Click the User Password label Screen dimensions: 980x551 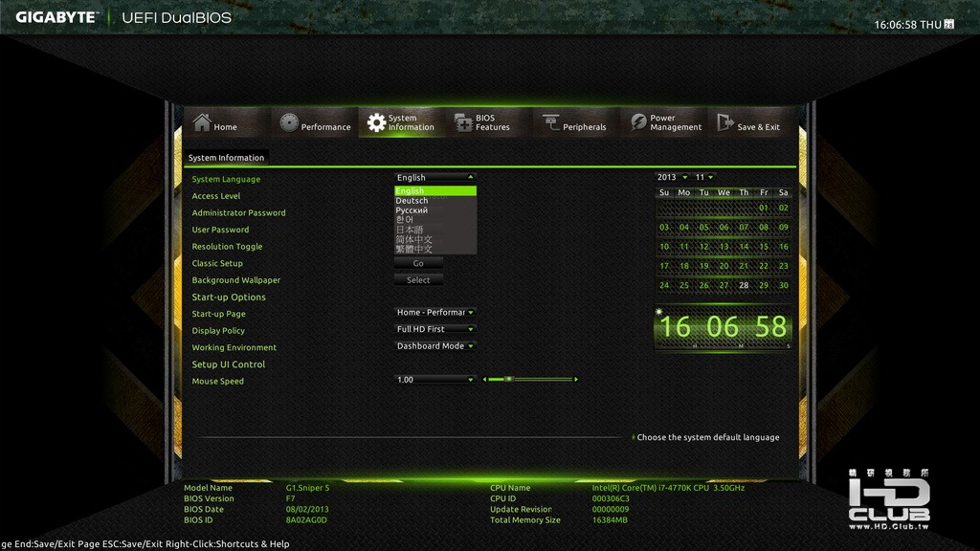point(220,230)
